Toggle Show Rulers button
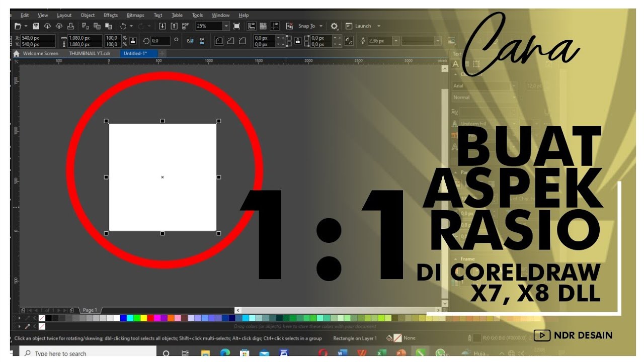644x362 pixels. (252, 26)
